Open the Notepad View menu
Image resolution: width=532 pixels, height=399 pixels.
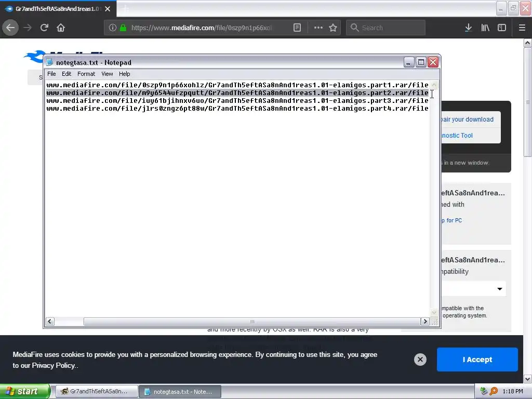pos(107,74)
